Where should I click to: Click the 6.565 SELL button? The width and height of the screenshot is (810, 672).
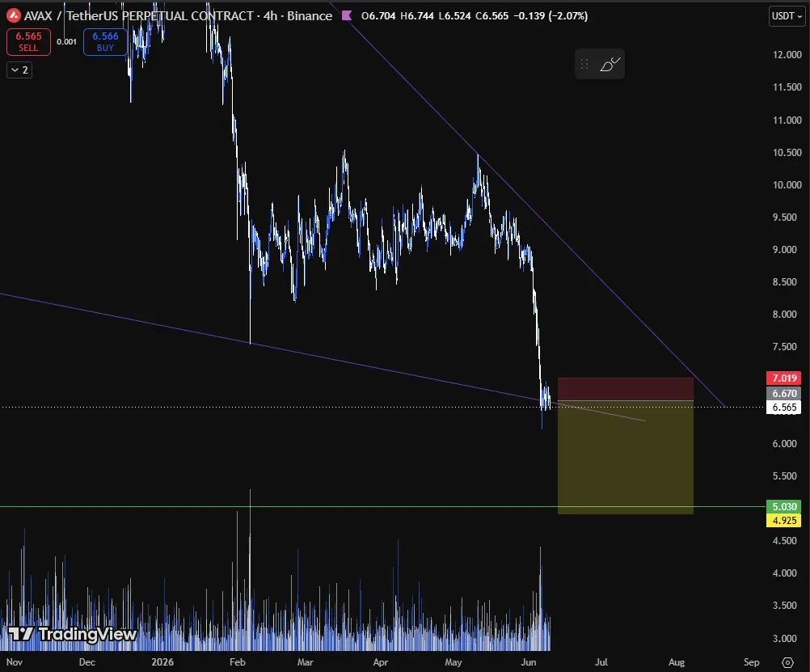[28, 42]
